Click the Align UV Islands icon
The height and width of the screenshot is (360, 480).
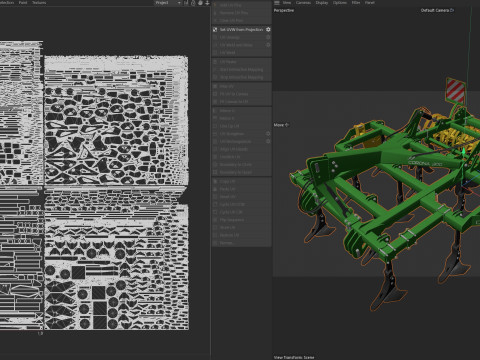pos(215,149)
